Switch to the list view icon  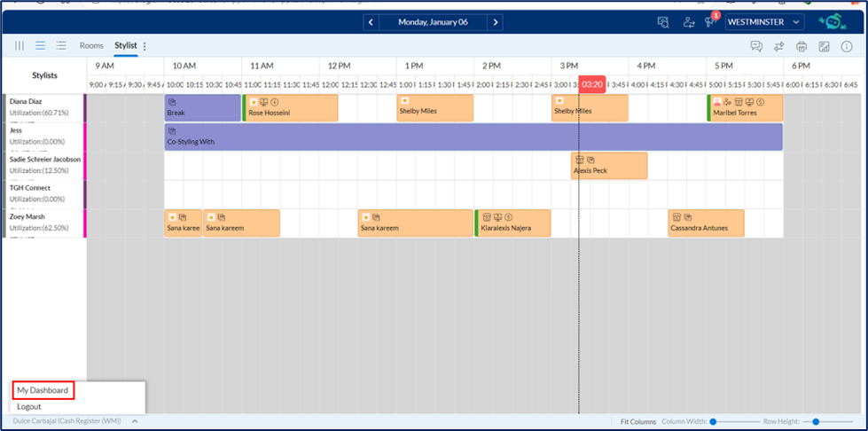tap(60, 45)
